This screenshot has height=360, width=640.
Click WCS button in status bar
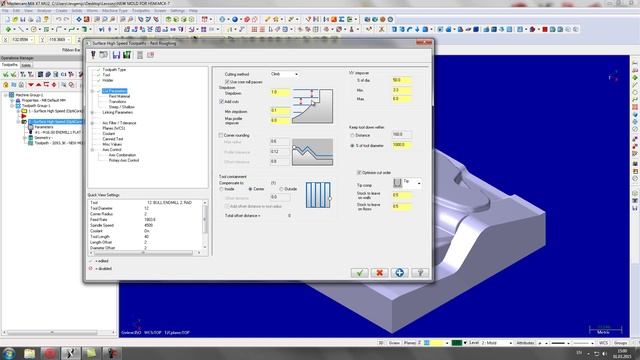[x=603, y=343]
